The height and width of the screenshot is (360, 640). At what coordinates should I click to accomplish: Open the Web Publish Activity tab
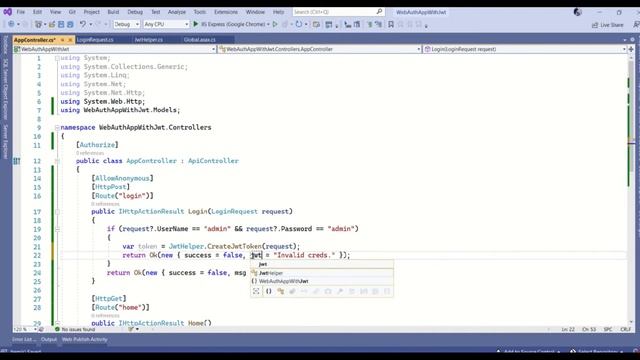(x=84, y=340)
